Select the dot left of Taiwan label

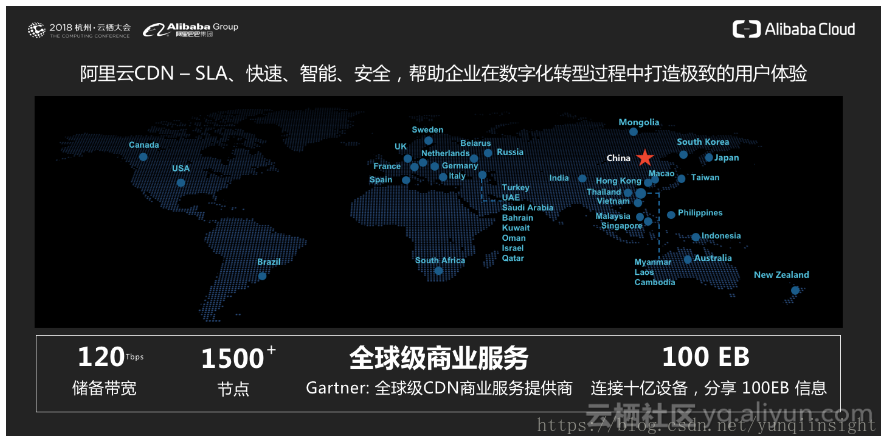point(681,178)
